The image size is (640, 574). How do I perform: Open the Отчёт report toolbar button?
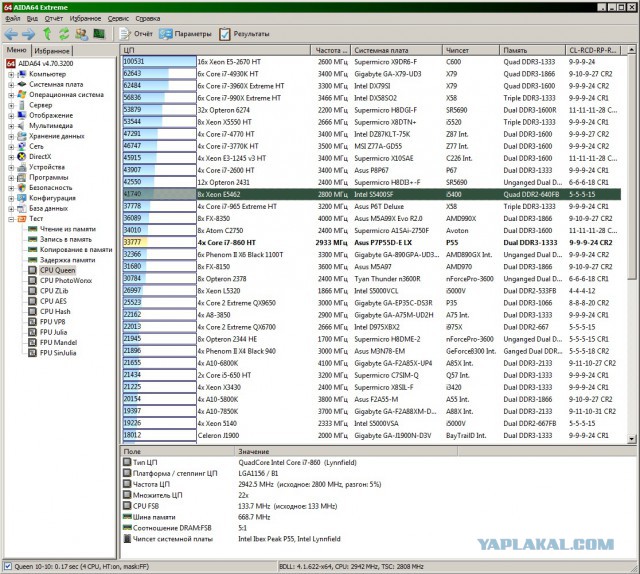click(133, 34)
